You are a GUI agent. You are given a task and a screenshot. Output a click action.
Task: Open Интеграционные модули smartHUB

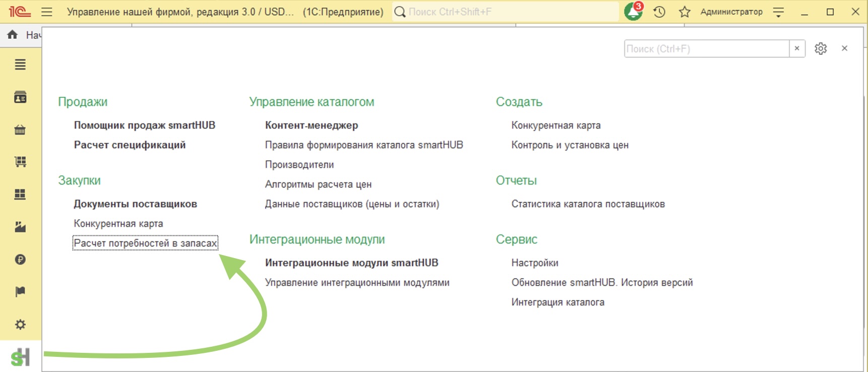tap(352, 263)
